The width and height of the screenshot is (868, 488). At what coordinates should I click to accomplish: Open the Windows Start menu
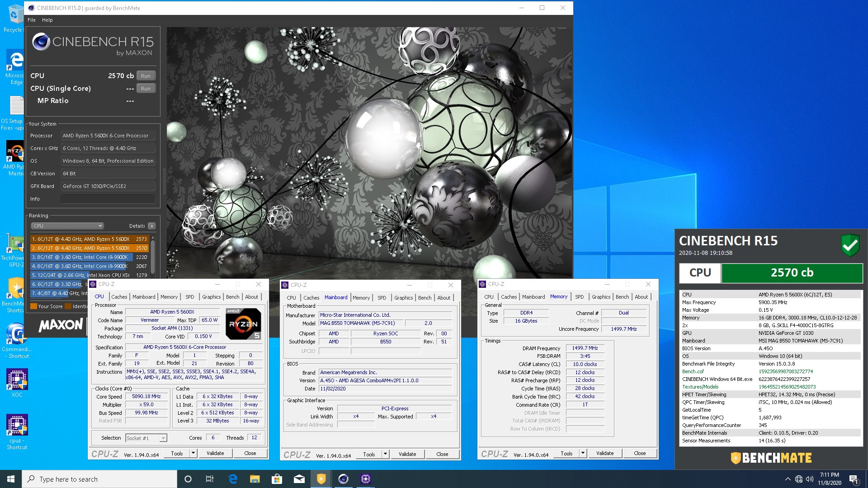[11, 479]
